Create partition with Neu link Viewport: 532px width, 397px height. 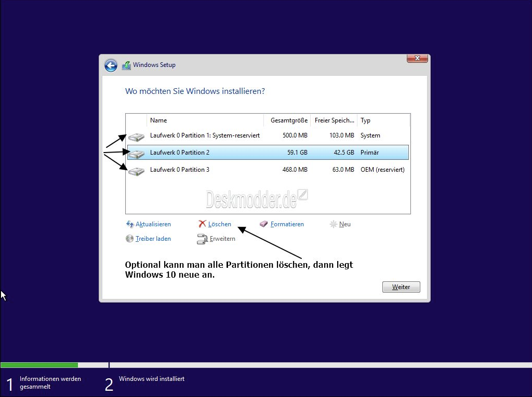click(345, 224)
